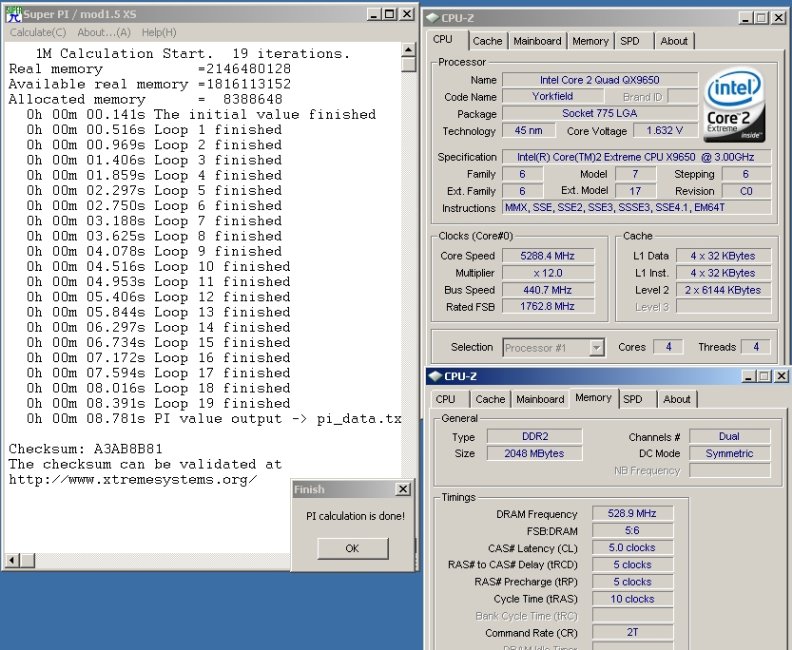Click the Core Voltage value 1.632 V
The height and width of the screenshot is (650, 792).
click(x=665, y=130)
